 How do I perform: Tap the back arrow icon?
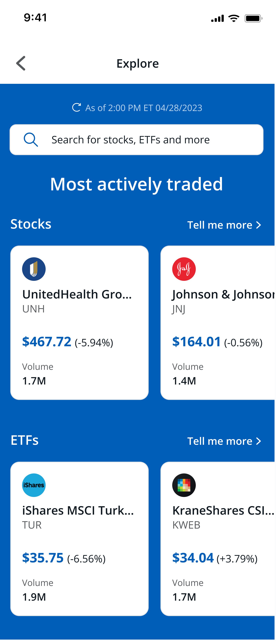[x=21, y=63]
